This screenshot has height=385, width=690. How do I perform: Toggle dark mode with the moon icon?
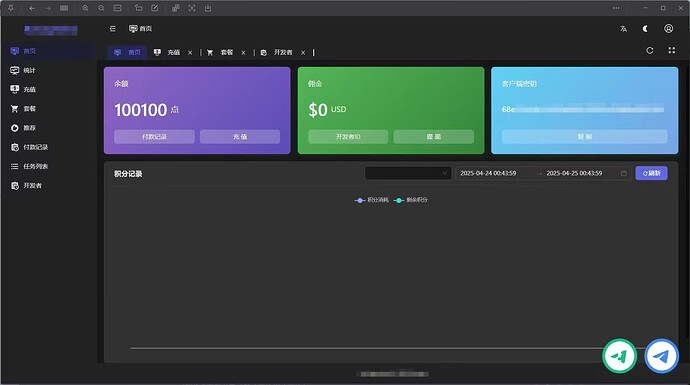[x=645, y=29]
